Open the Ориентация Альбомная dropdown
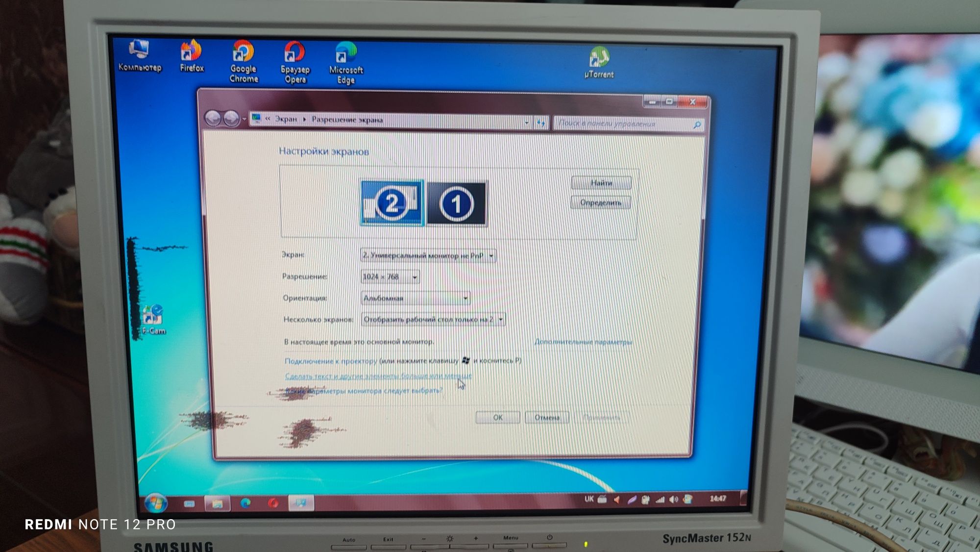The width and height of the screenshot is (980, 552). pyautogui.click(x=416, y=298)
